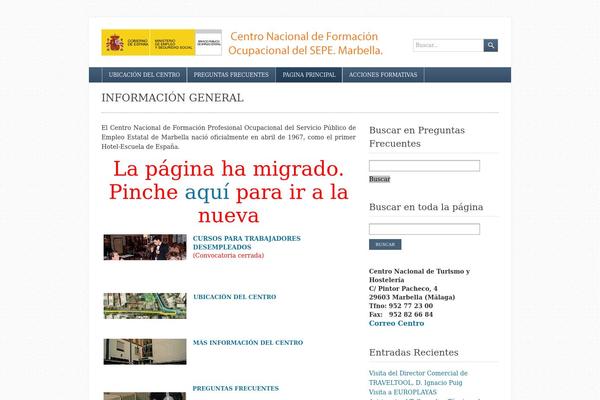Click the phone number 'Tfno: 952 77 23 00'
This screenshot has height=400, width=600.
pyautogui.click(x=401, y=306)
